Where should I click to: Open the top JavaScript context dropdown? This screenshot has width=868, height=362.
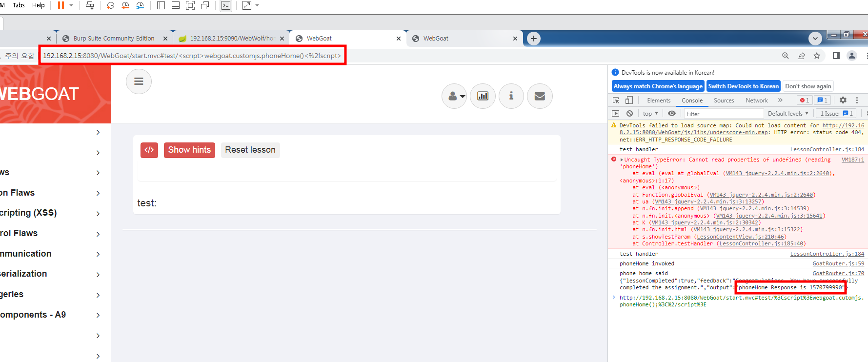pos(650,114)
